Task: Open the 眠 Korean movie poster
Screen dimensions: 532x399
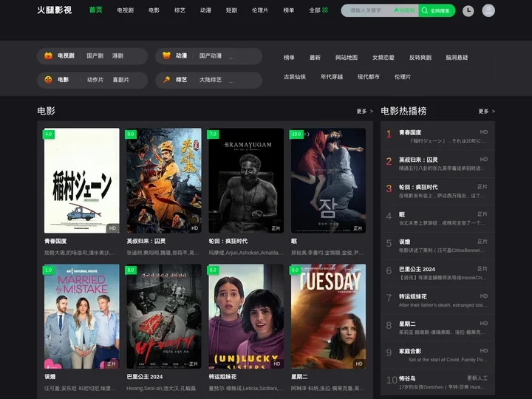Action: pyautogui.click(x=328, y=180)
